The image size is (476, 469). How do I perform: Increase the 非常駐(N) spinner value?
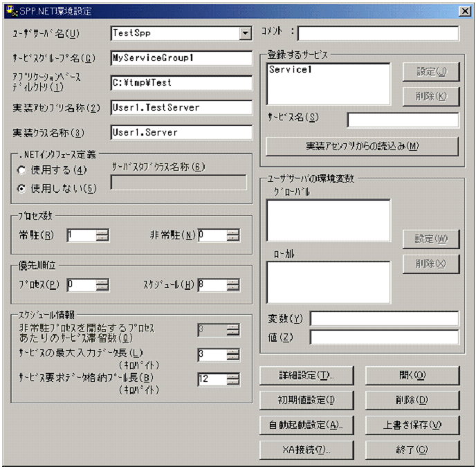pos(233,232)
